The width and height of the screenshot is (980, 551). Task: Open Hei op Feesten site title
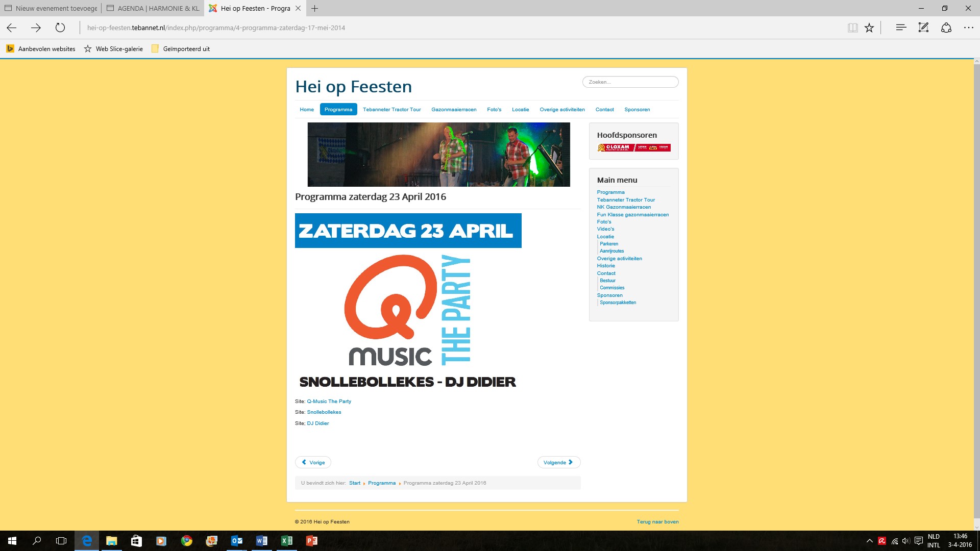(x=353, y=87)
